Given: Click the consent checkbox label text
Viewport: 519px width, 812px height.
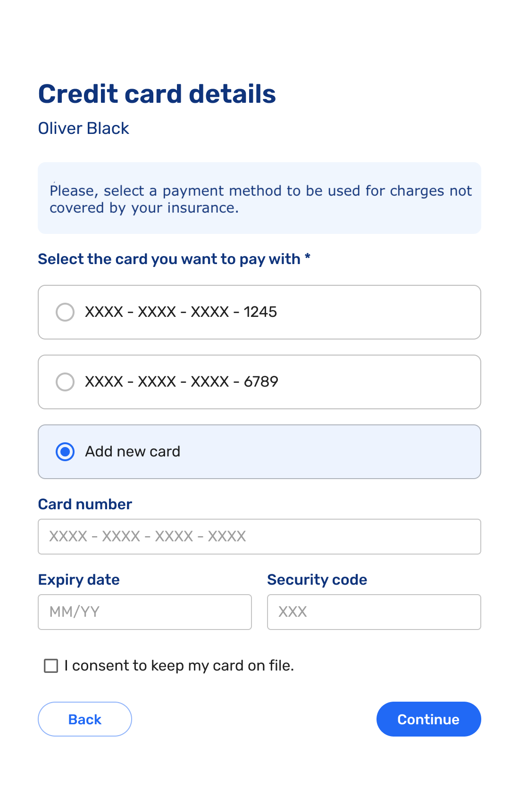Looking at the screenshot, I should tap(178, 665).
